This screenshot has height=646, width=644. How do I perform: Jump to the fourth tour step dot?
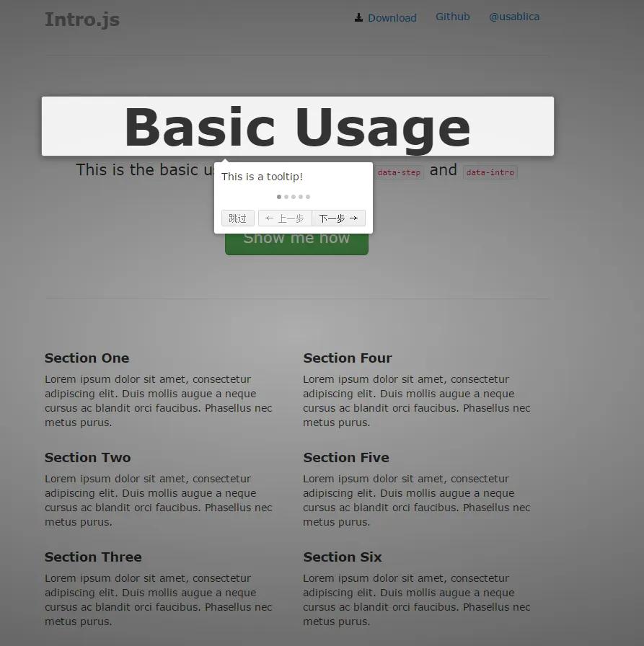click(301, 197)
